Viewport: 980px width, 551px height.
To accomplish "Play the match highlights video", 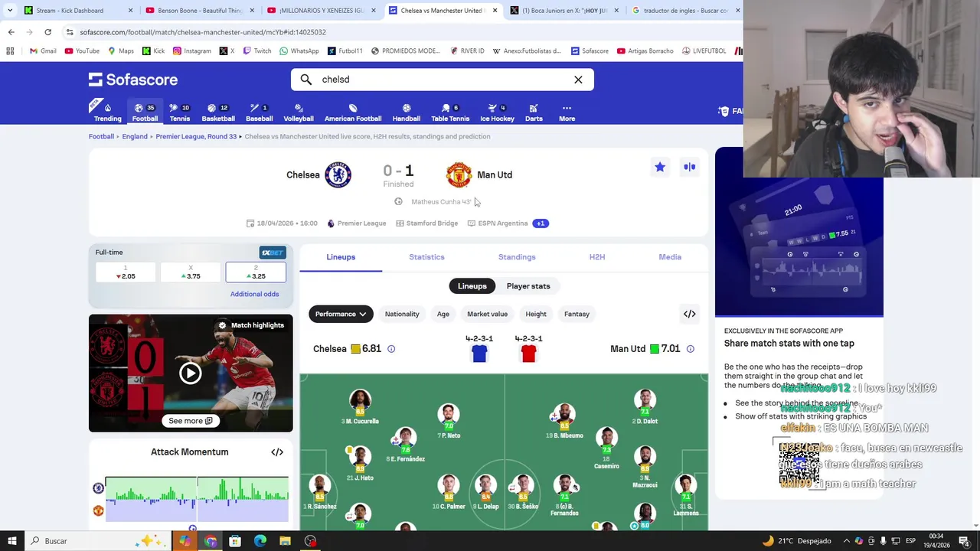I will click(x=191, y=373).
